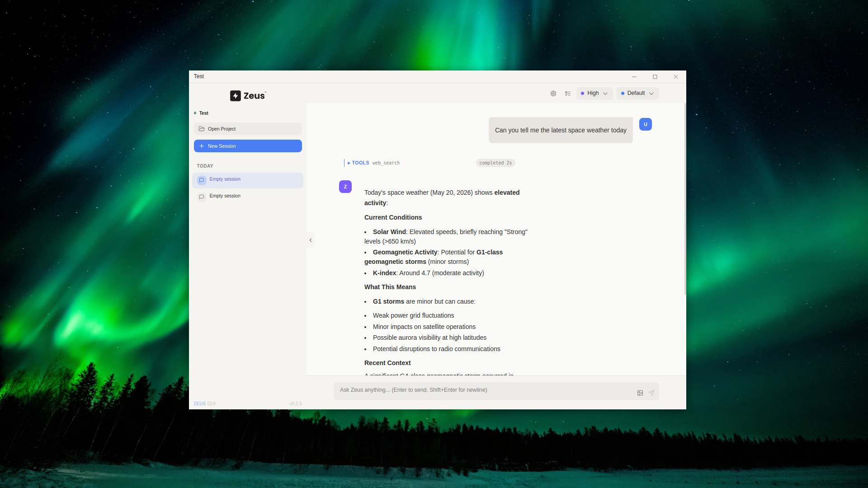Click the What This Means heading

point(390,287)
